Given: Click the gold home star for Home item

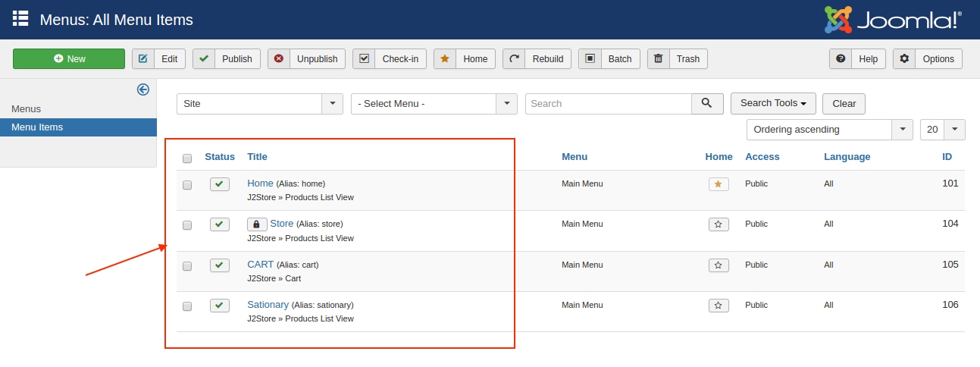Looking at the screenshot, I should coord(719,184).
